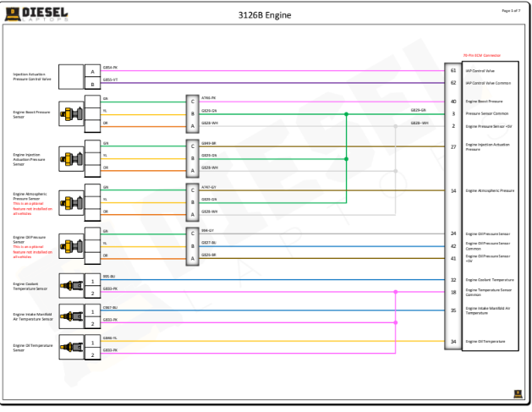Click the 'Injection Actuation Pressure Control Valve' label
The height and width of the screenshot is (412, 532).
[32, 77]
